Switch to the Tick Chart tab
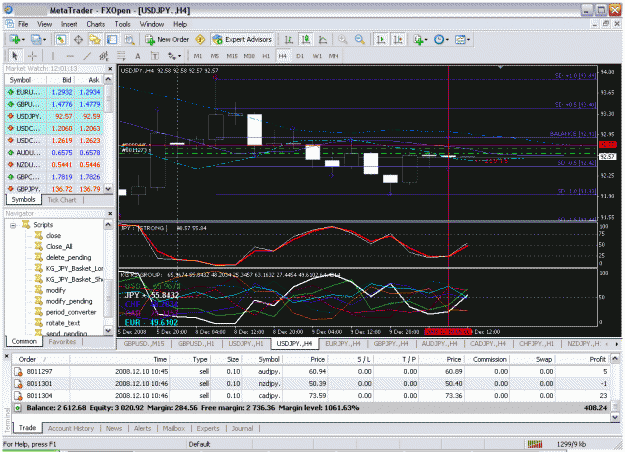 [62, 200]
